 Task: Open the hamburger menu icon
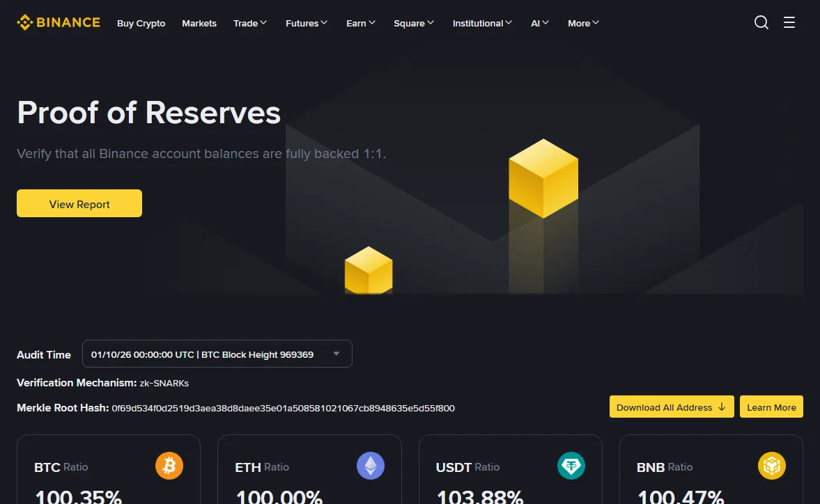pos(789,22)
